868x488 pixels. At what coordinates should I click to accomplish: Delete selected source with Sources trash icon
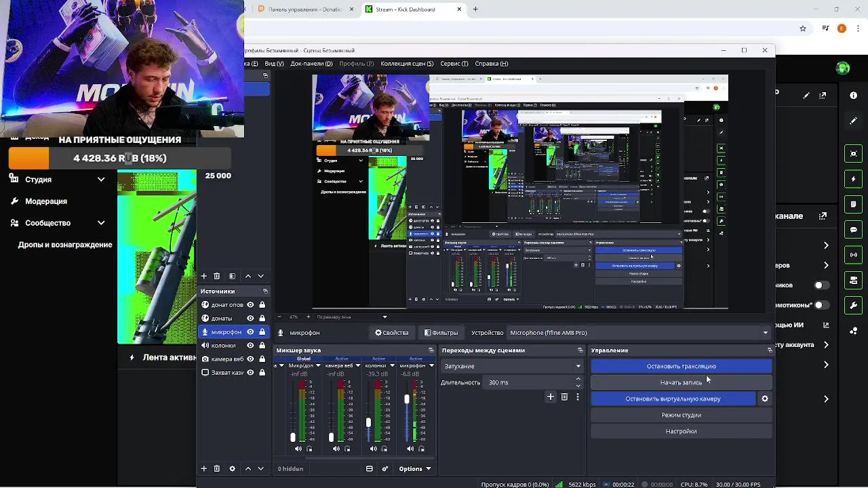pyautogui.click(x=217, y=468)
